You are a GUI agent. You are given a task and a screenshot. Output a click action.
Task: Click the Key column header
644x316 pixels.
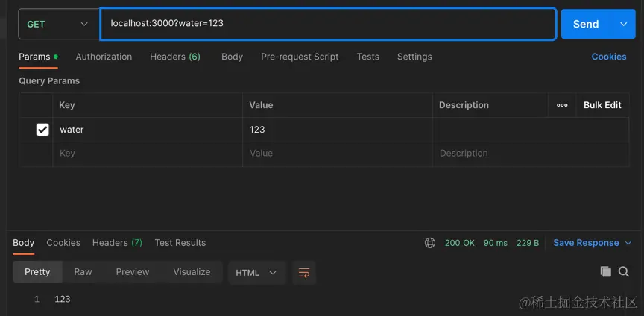[67, 105]
